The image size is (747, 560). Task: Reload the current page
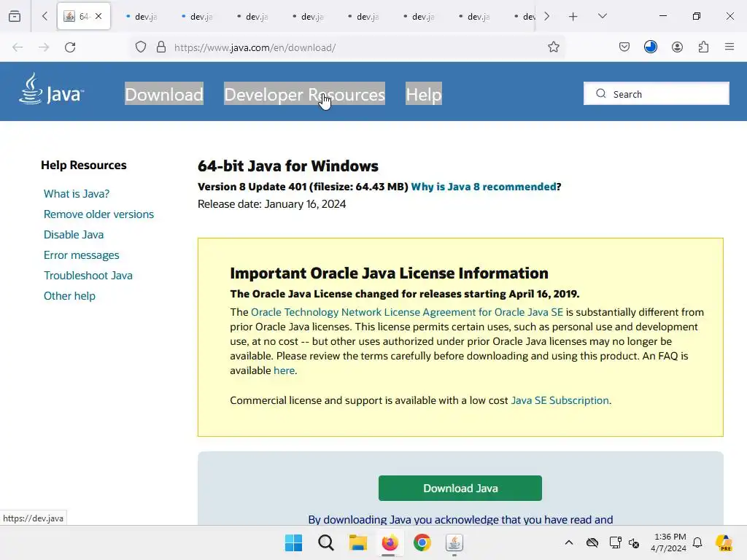[70, 47]
